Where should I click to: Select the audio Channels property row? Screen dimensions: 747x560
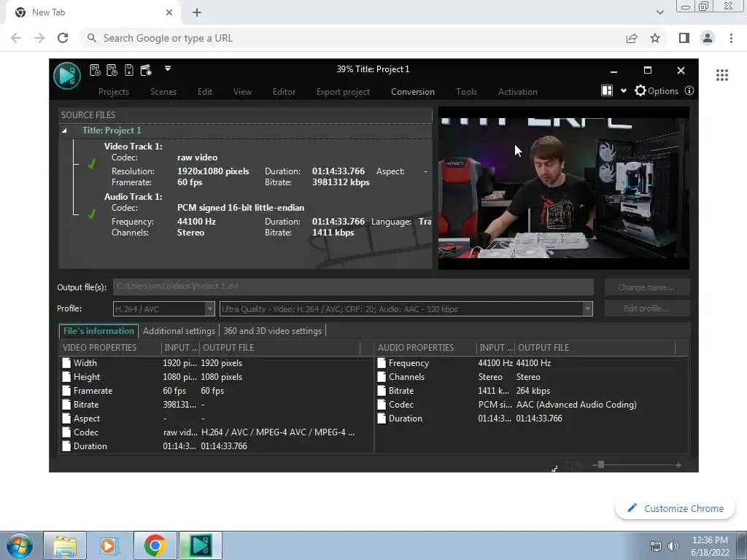click(x=531, y=377)
